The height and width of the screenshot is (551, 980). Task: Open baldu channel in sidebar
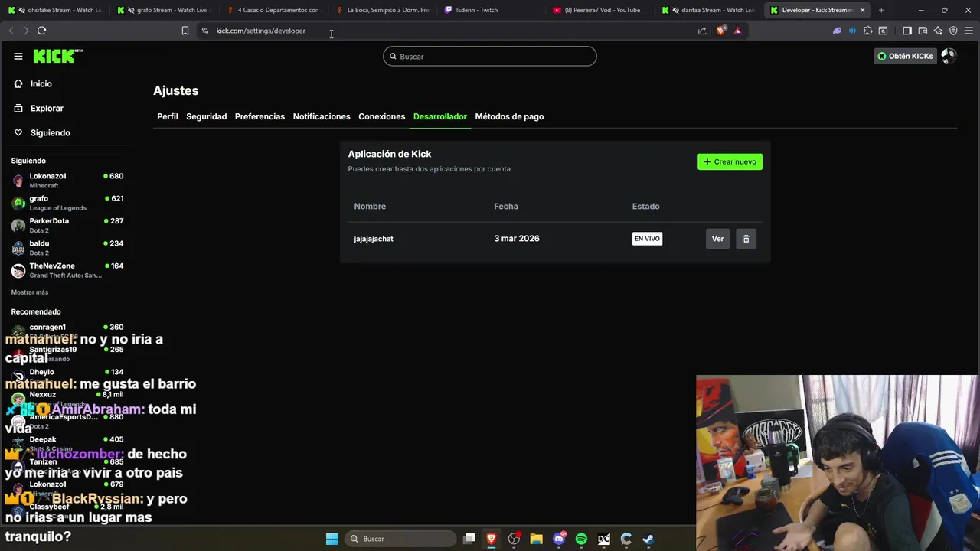(67, 248)
